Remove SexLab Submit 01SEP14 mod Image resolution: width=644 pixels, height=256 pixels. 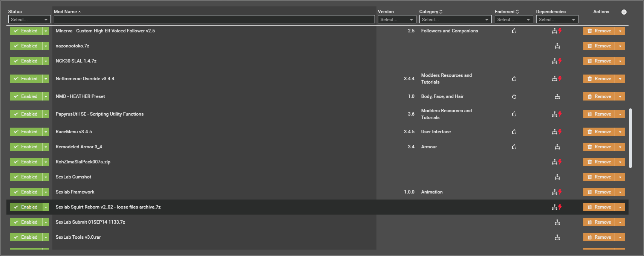pyautogui.click(x=599, y=222)
